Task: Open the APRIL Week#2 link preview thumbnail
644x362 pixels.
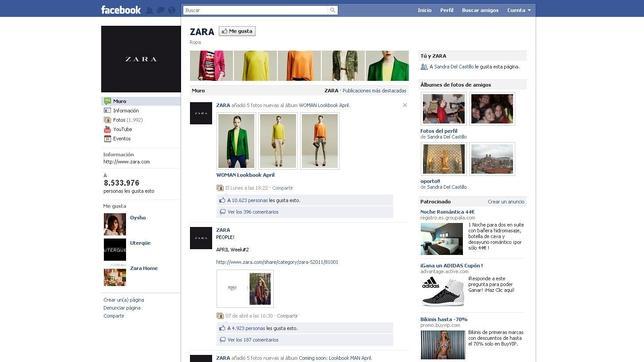Action: point(245,288)
